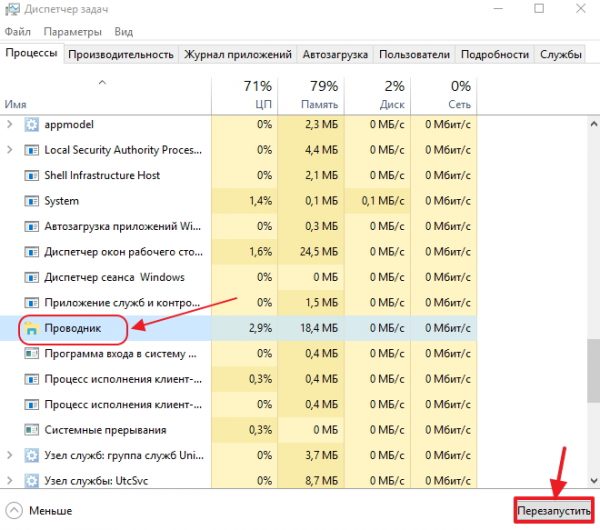Open the Службы tab
Screen dimensions: 600x530
(x=561, y=54)
